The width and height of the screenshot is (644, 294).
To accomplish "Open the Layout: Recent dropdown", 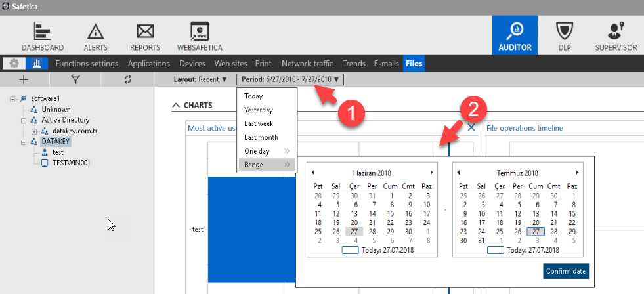I will tap(200, 79).
